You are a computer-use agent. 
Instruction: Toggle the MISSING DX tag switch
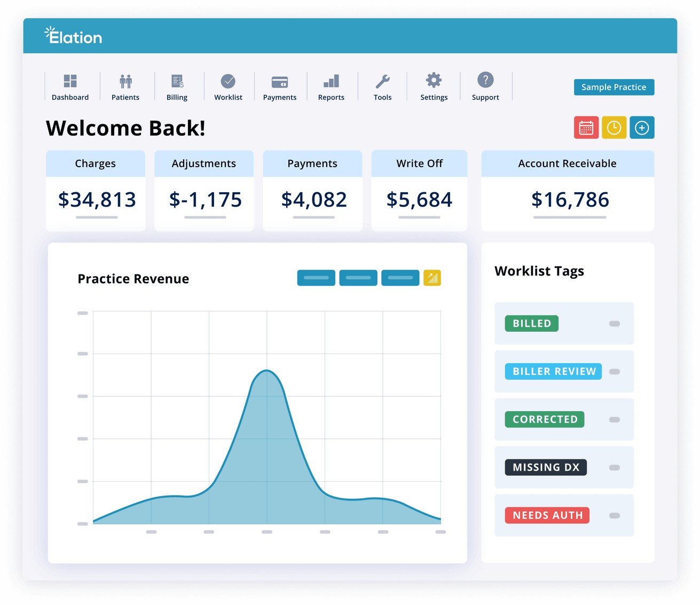(x=614, y=467)
